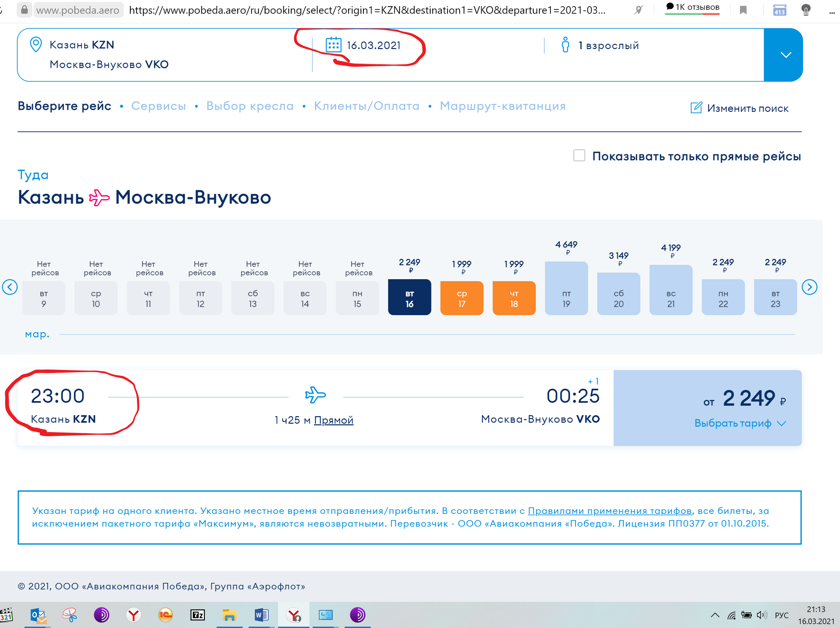
Task: Click the passenger icon near 1 взрослый
Action: click(x=565, y=45)
